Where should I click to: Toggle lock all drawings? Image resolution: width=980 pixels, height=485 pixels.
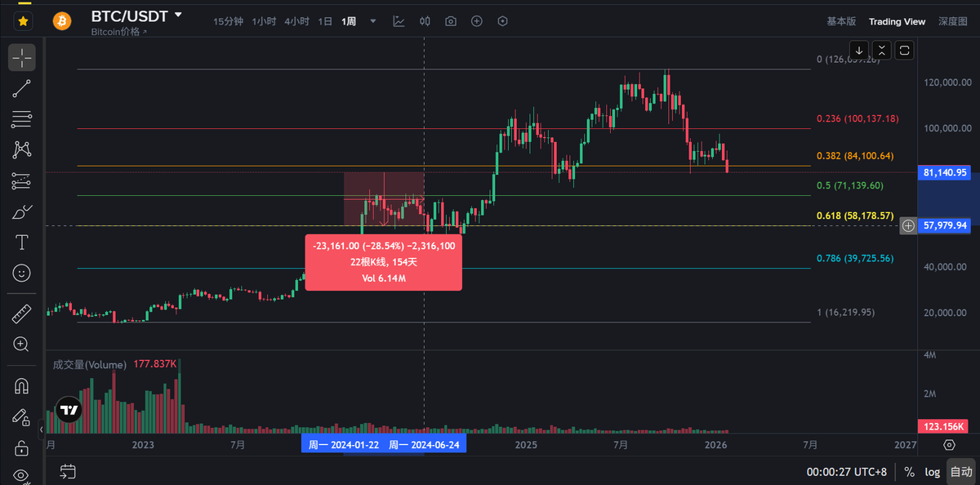point(22,447)
